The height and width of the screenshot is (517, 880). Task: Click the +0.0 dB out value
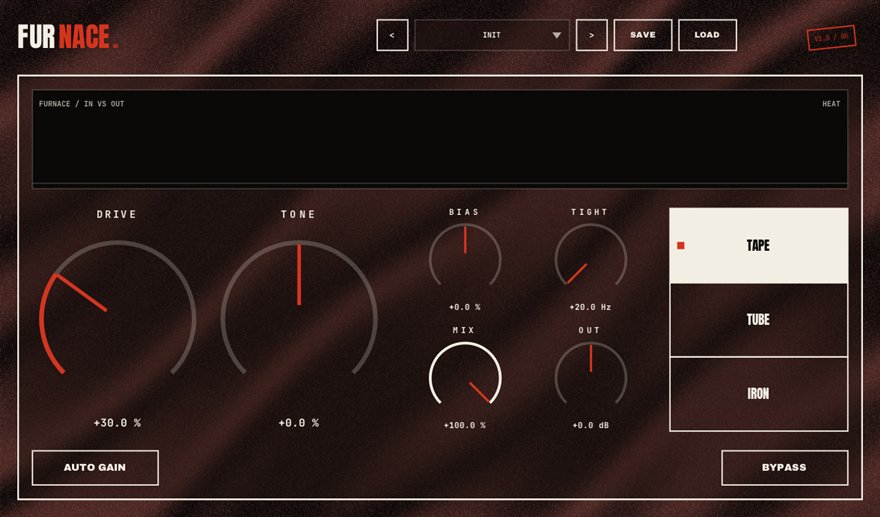[x=590, y=426]
